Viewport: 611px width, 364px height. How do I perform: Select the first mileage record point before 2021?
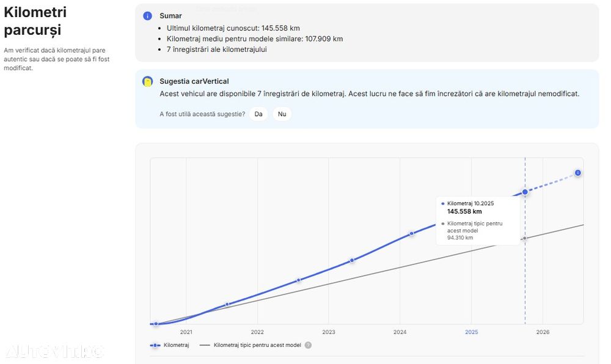pos(156,324)
